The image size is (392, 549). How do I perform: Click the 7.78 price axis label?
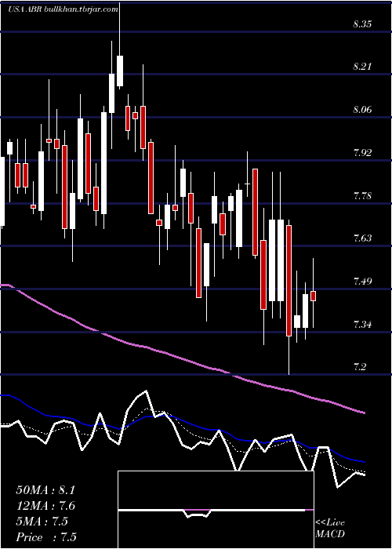click(x=362, y=196)
